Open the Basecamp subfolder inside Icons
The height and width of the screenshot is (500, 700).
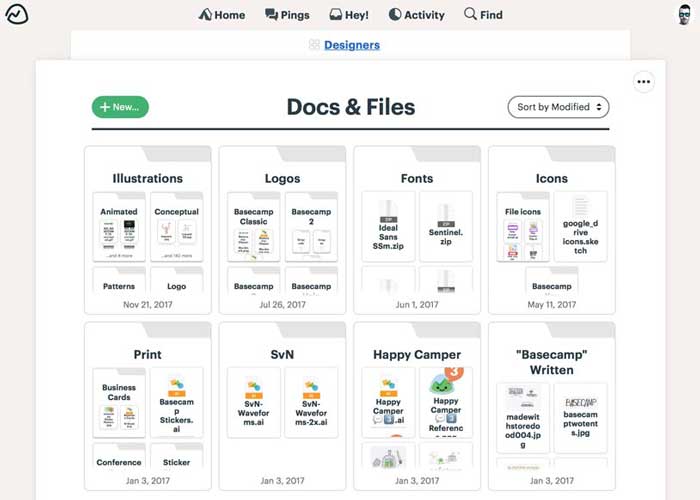click(552, 281)
